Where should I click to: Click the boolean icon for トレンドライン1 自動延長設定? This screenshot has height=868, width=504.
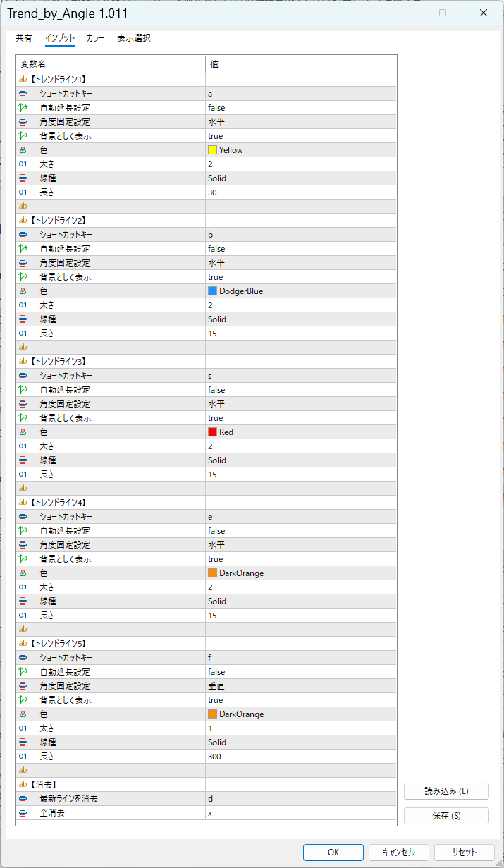click(x=23, y=108)
